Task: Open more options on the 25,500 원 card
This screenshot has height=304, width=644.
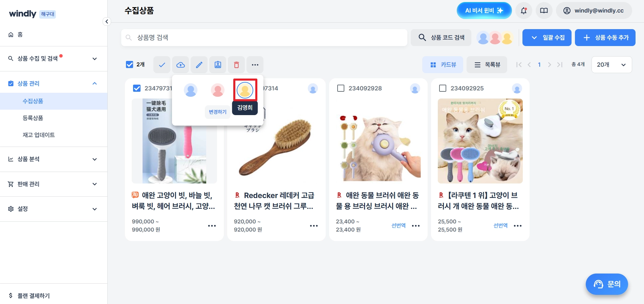Action: (518, 226)
